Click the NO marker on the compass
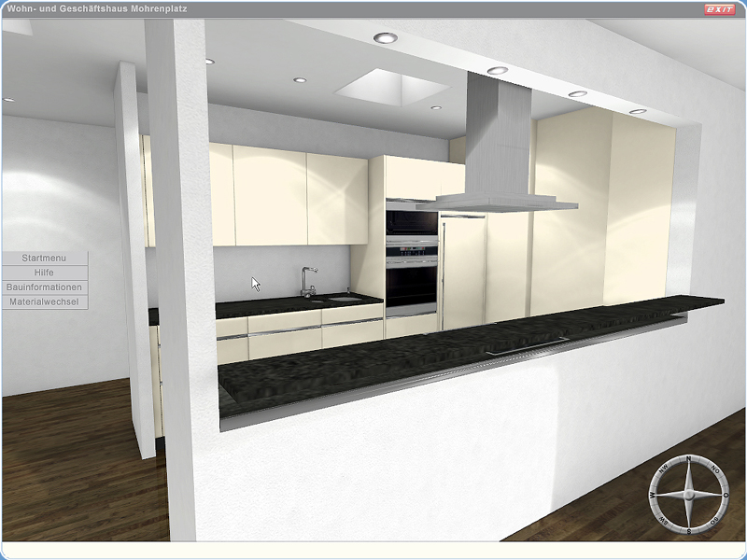Image resolution: width=747 pixels, height=560 pixels. tap(714, 469)
